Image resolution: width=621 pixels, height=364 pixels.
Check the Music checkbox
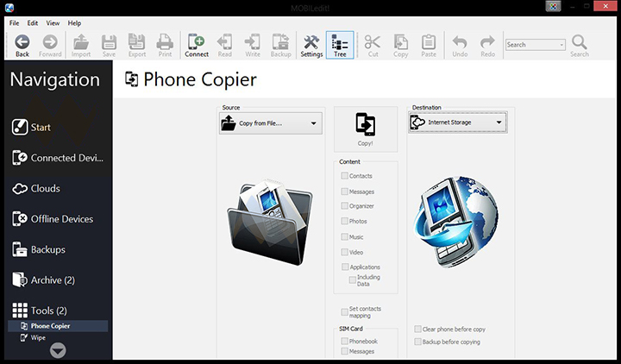[x=344, y=237]
